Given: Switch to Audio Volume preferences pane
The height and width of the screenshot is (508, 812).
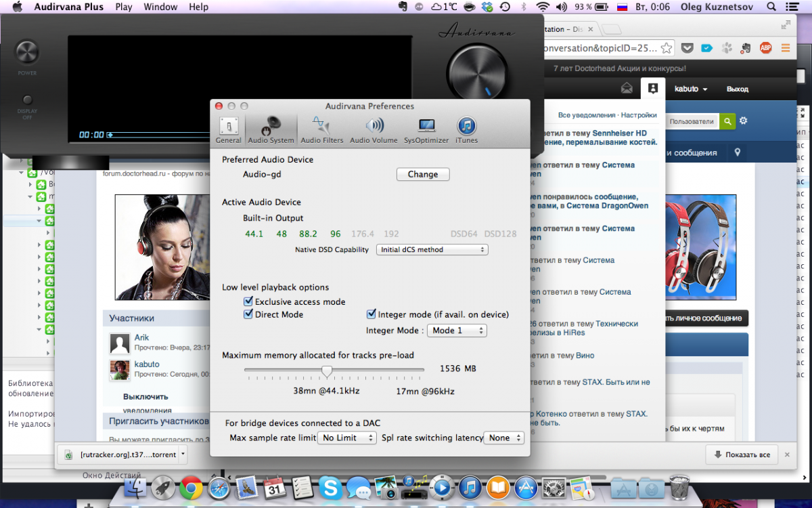Looking at the screenshot, I should point(374,130).
